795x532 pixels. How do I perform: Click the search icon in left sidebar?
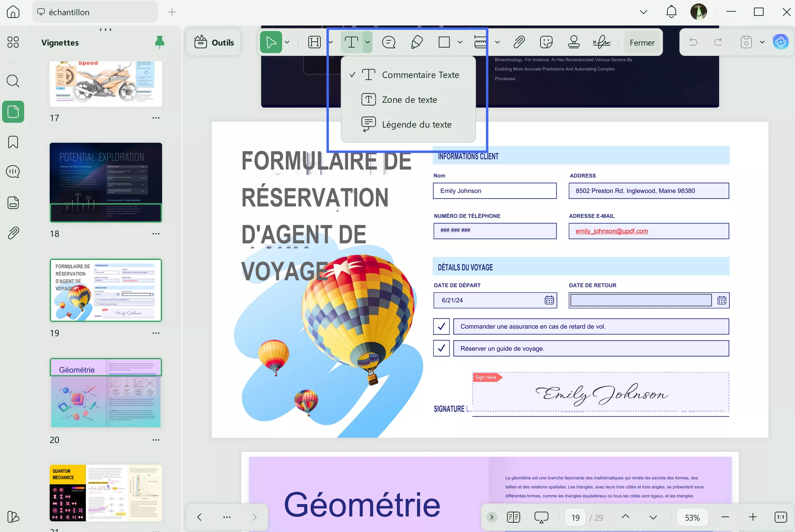tap(13, 81)
